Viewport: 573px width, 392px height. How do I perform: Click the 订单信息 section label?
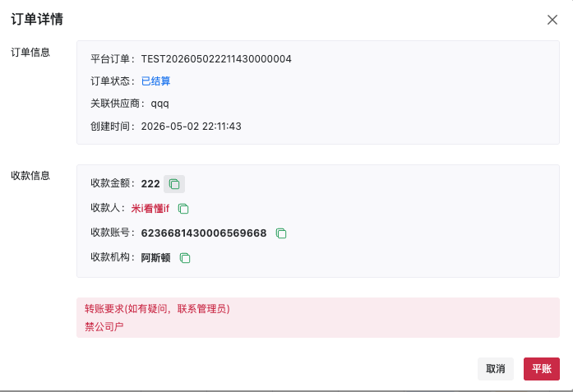pos(30,53)
